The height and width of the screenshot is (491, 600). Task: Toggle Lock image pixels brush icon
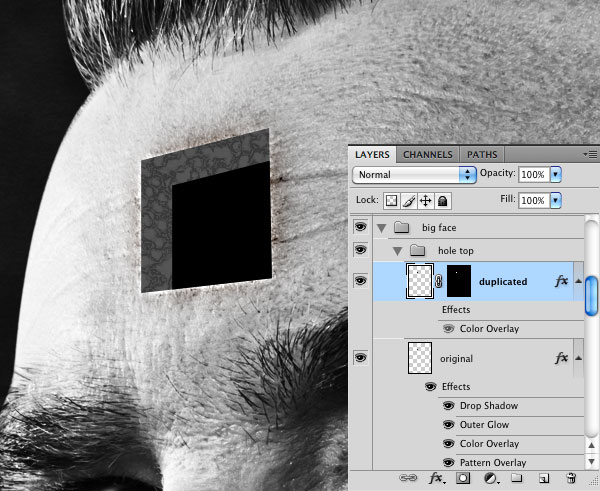click(x=408, y=201)
